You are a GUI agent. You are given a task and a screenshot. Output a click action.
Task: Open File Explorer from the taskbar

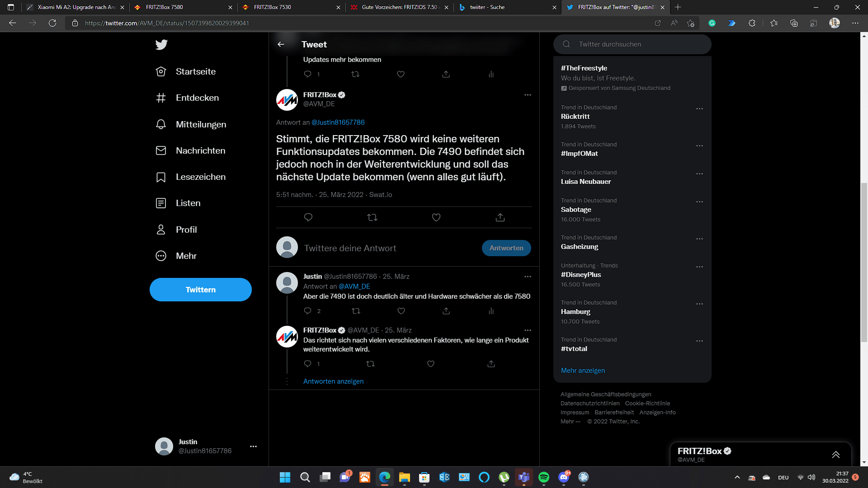click(x=404, y=477)
